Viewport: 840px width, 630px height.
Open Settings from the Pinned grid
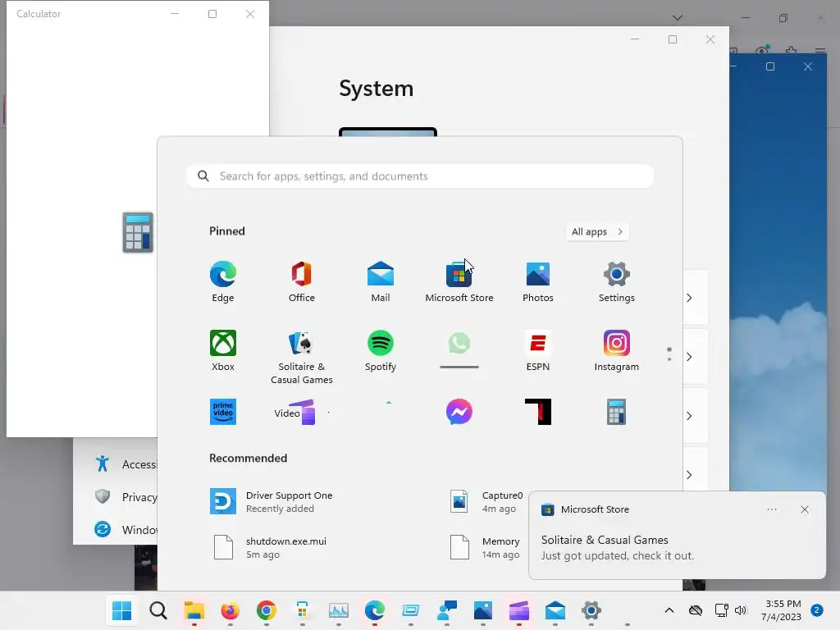617,282
